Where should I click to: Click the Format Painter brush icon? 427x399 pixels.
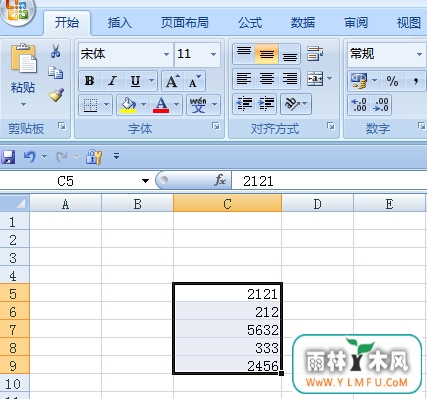click(56, 95)
